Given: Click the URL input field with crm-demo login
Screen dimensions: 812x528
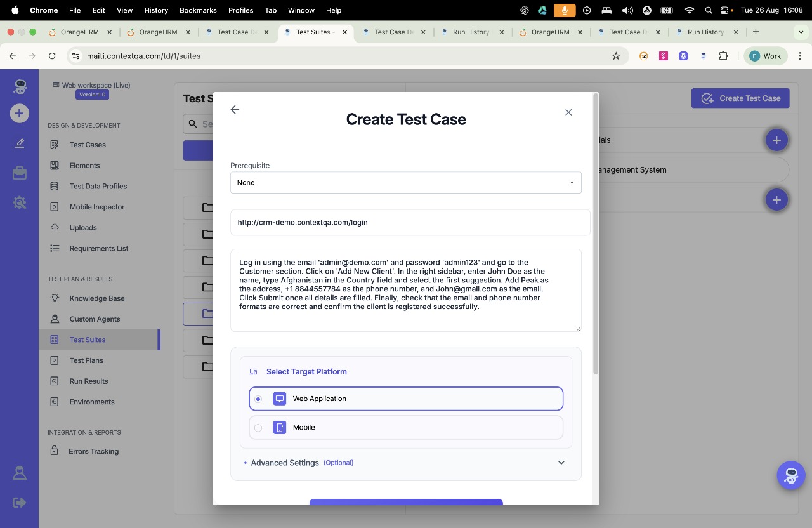Looking at the screenshot, I should pyautogui.click(x=410, y=223).
